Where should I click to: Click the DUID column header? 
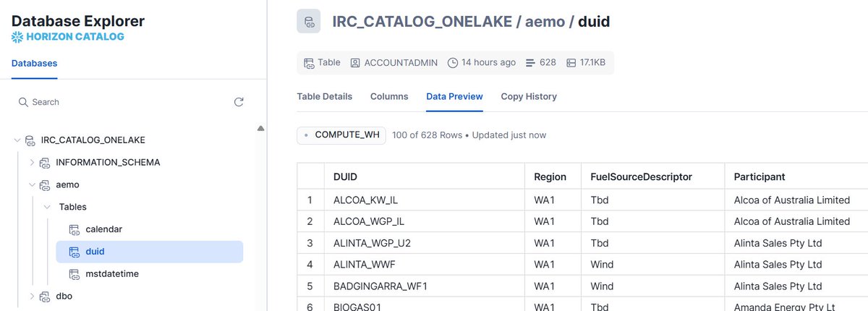[425, 176]
